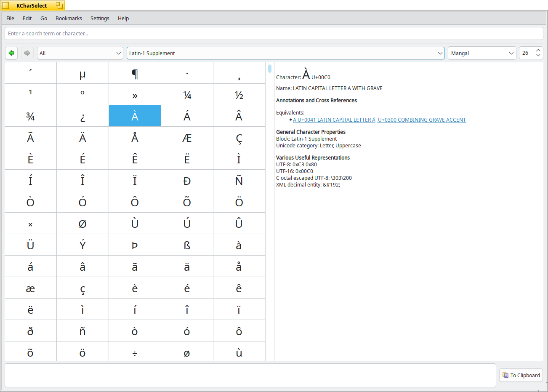548x392 pixels.
Task: Choose the ÷ division sign cell
Action: click(135, 352)
